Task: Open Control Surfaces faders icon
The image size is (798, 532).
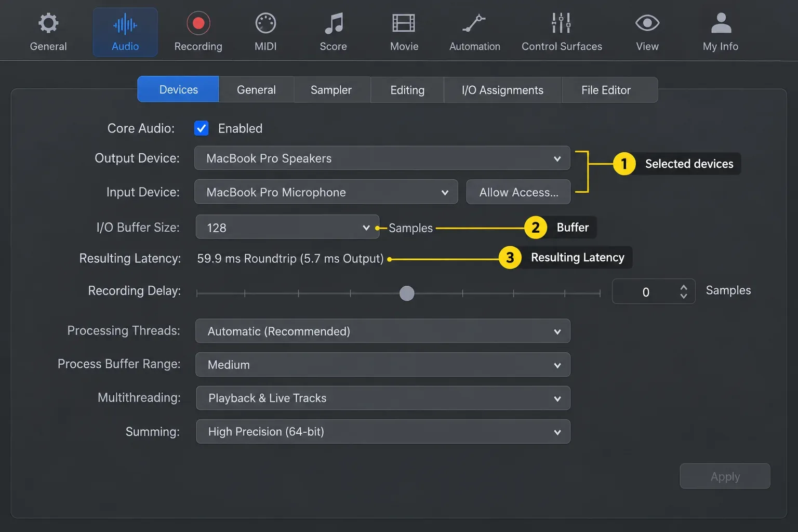Action: click(562, 23)
